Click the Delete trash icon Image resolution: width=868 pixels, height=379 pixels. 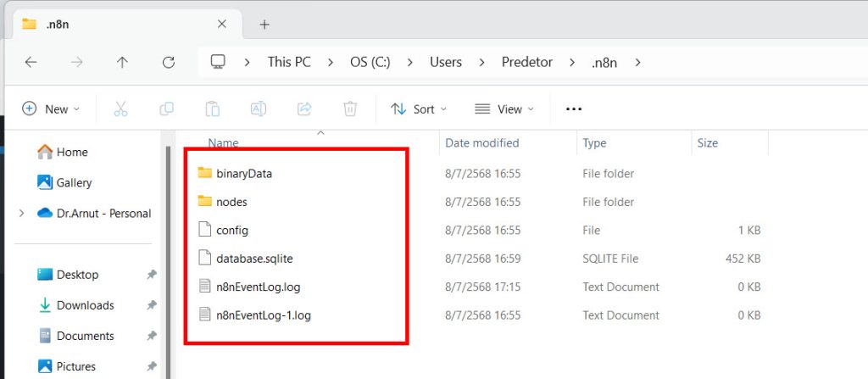350,109
